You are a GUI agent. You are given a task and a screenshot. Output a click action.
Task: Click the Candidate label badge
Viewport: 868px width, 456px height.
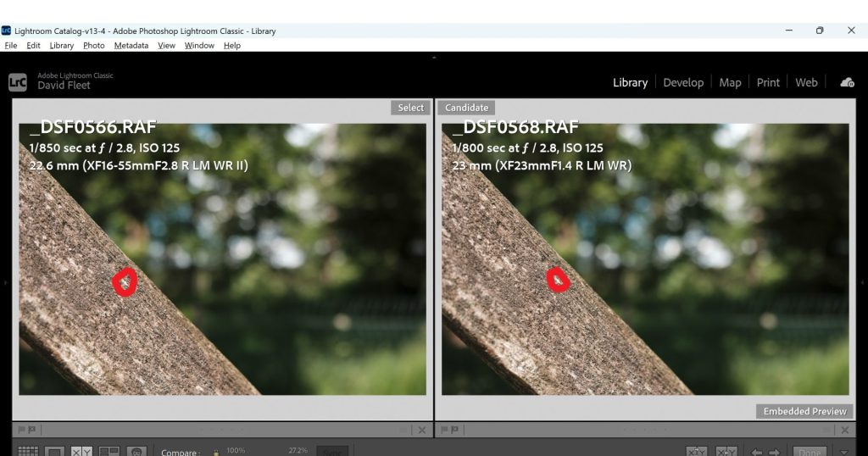(x=467, y=108)
